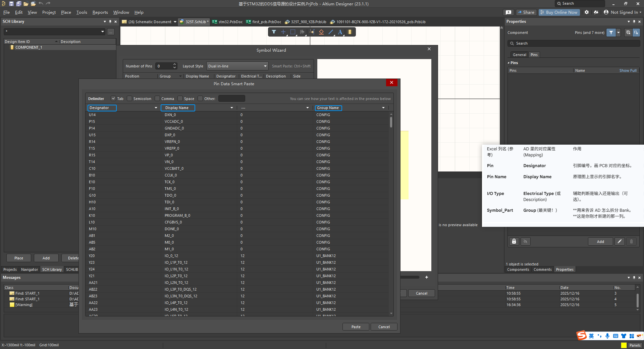Select the rectangle selection tool in the active bar
644x349 pixels.
point(293,32)
